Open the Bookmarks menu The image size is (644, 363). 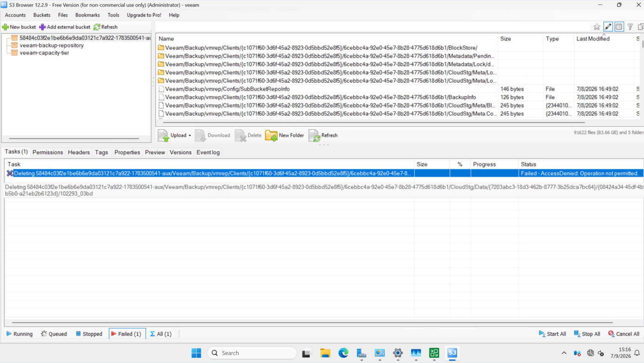click(87, 15)
